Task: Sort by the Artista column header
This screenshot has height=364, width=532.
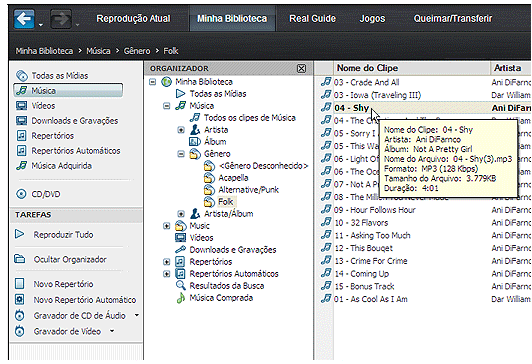Action: coord(511,68)
